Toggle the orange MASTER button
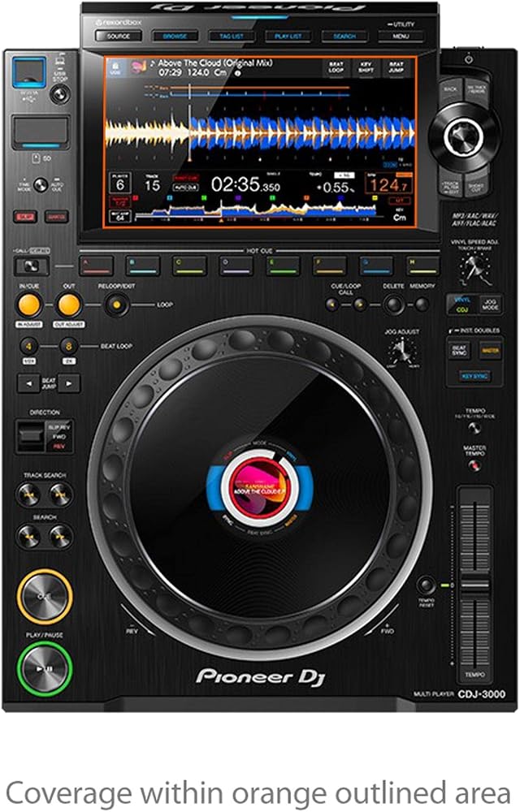520x812 pixels. (x=490, y=350)
